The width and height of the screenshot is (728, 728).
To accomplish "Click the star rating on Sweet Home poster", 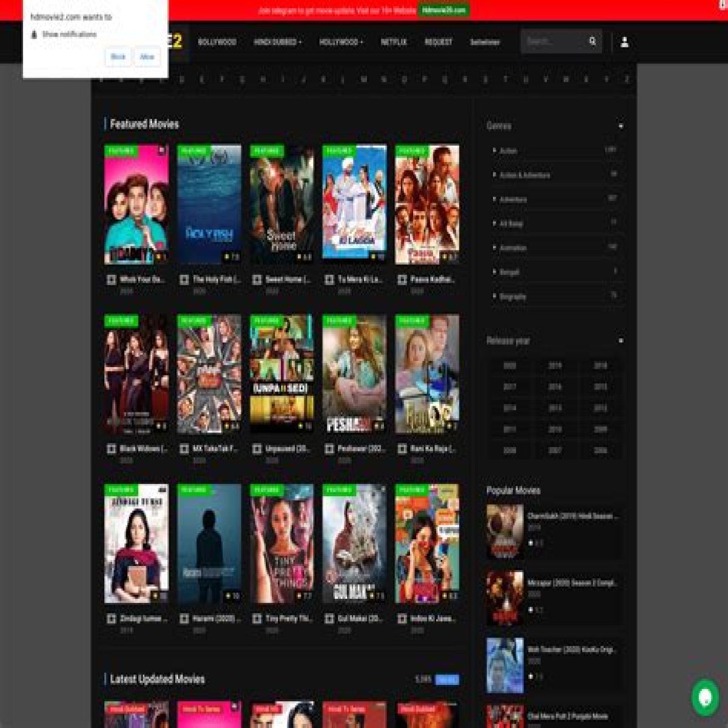I will pyautogui.click(x=304, y=257).
